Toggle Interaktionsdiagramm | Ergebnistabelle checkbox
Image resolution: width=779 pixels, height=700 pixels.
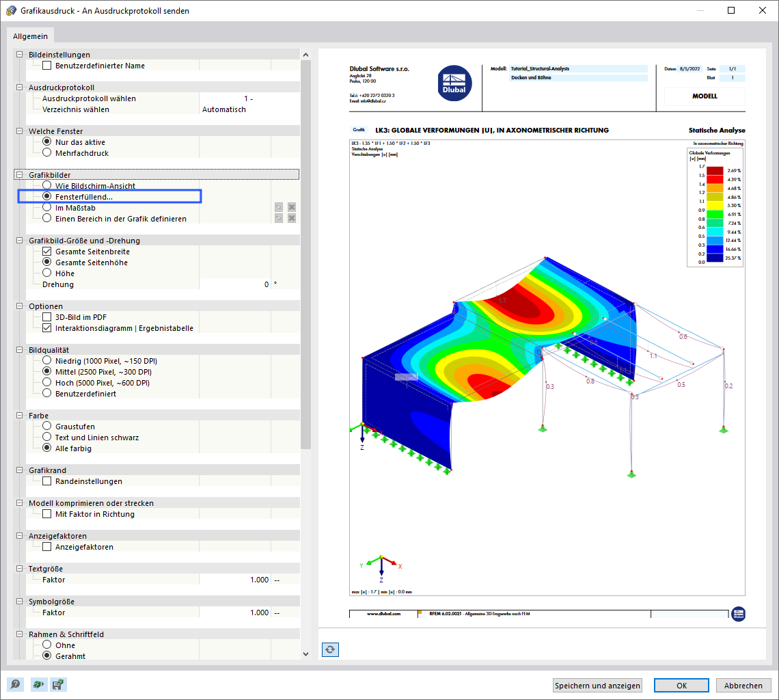click(x=47, y=328)
